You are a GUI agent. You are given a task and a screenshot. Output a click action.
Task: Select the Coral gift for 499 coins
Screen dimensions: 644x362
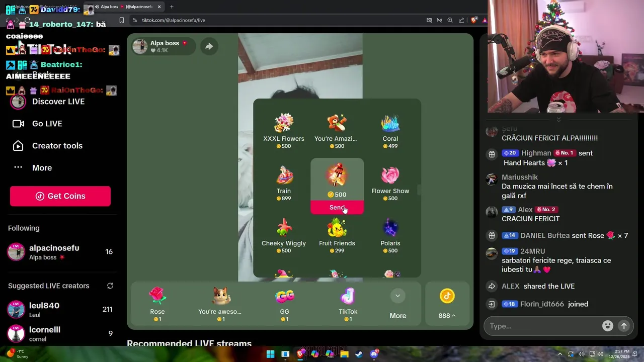pyautogui.click(x=390, y=131)
